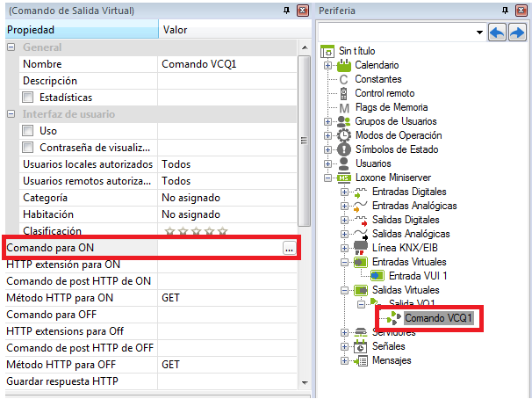The image size is (532, 399).
Task: Expand the Calendario tree node
Action: coord(327,65)
